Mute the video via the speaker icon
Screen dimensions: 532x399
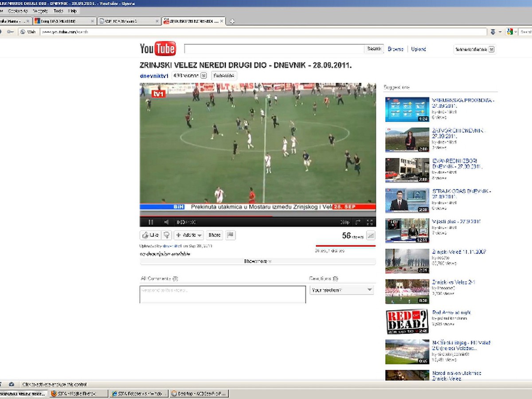[166, 222]
